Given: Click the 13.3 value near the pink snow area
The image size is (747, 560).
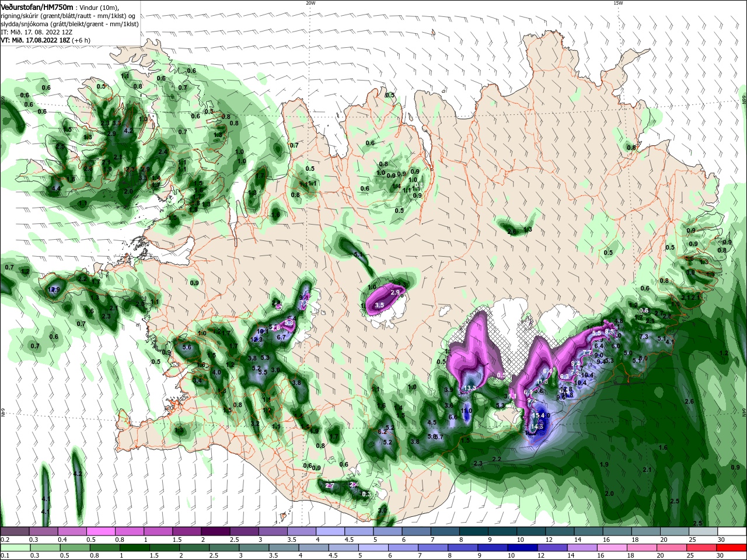Looking at the screenshot, I should point(470,388).
